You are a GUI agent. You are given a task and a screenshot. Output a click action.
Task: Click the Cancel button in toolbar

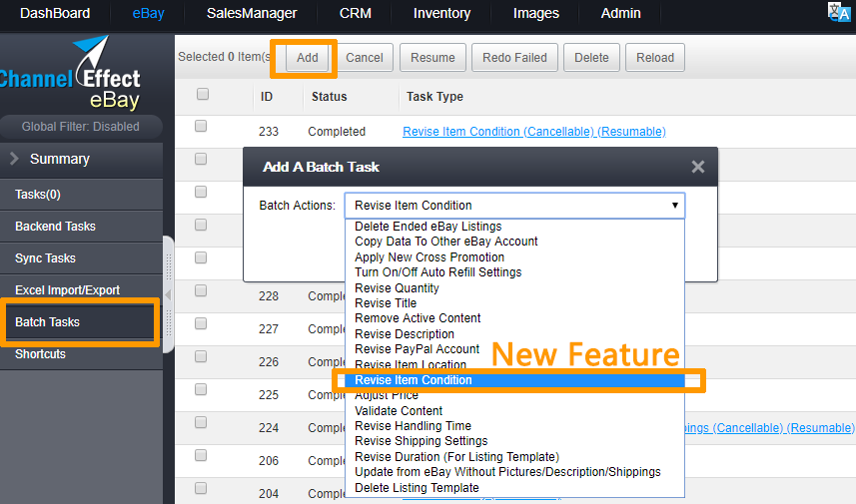(365, 57)
